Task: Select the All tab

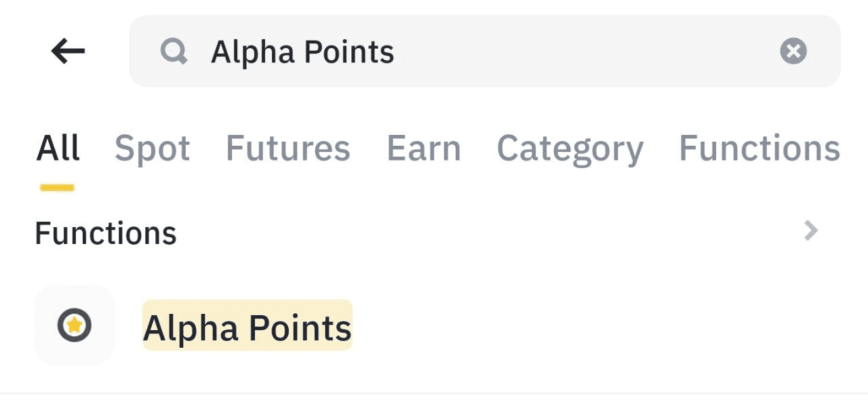Action: [x=58, y=148]
